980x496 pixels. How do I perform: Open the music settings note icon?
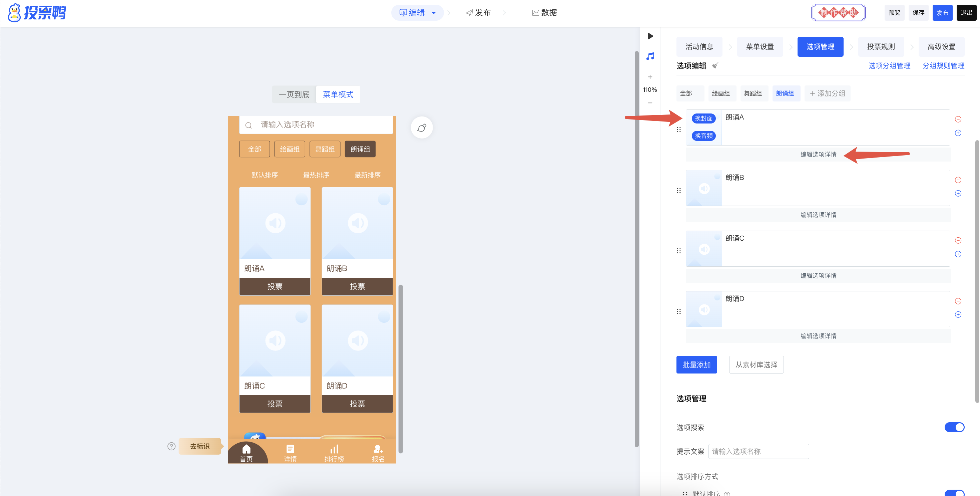click(x=650, y=56)
